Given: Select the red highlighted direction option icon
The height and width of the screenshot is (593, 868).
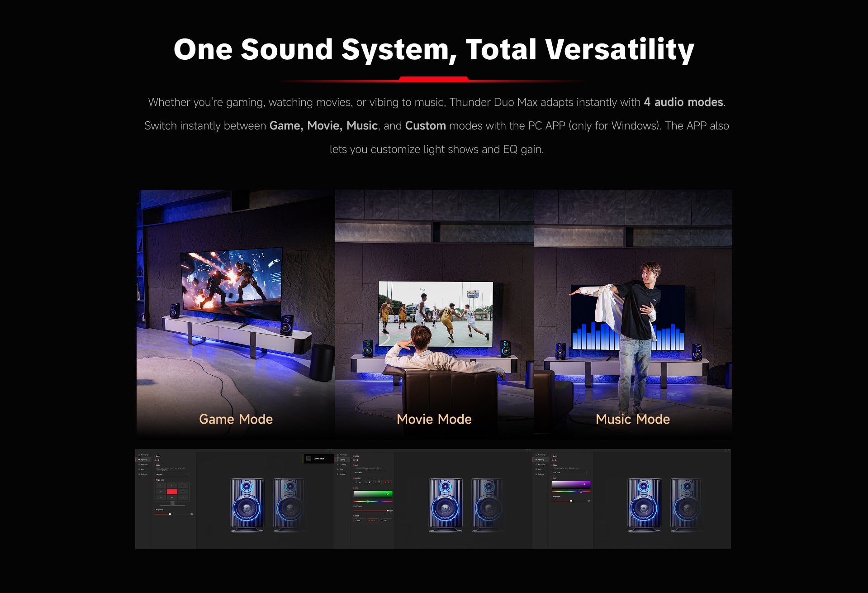Looking at the screenshot, I should click(x=387, y=482).
